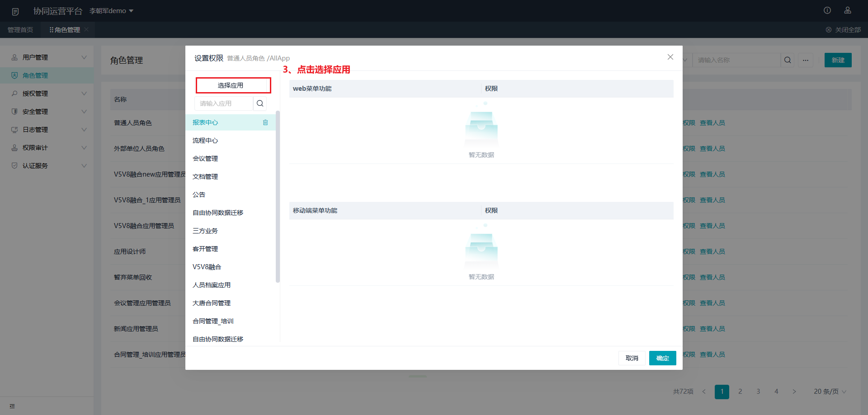The height and width of the screenshot is (415, 868).
Task: Expand the 权限审计 menu chevron
Action: pos(84,148)
